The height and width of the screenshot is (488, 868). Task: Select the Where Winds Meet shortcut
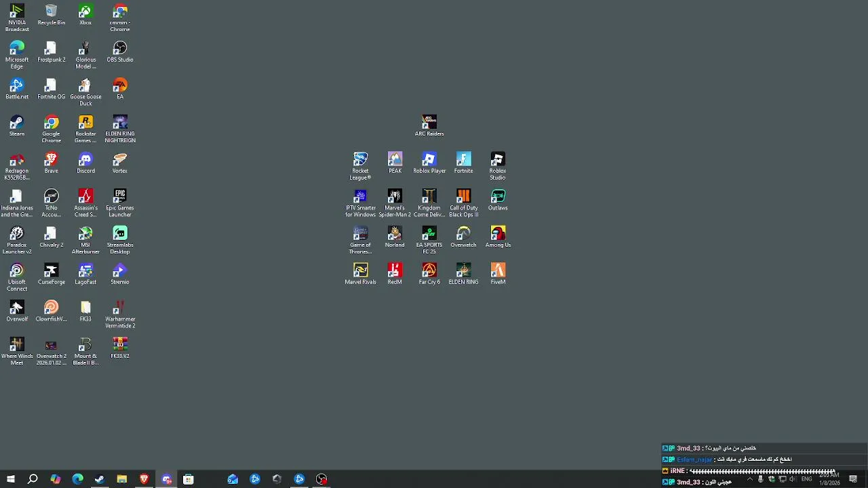pyautogui.click(x=17, y=352)
